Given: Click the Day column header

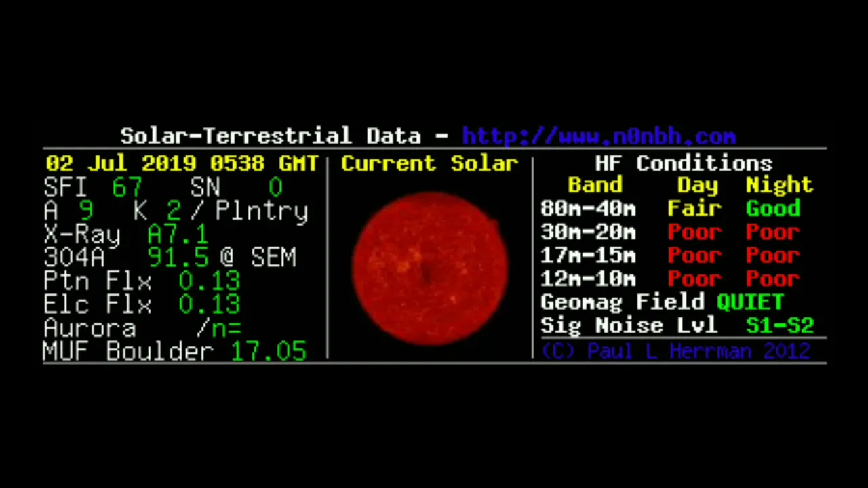Looking at the screenshot, I should pos(697,185).
